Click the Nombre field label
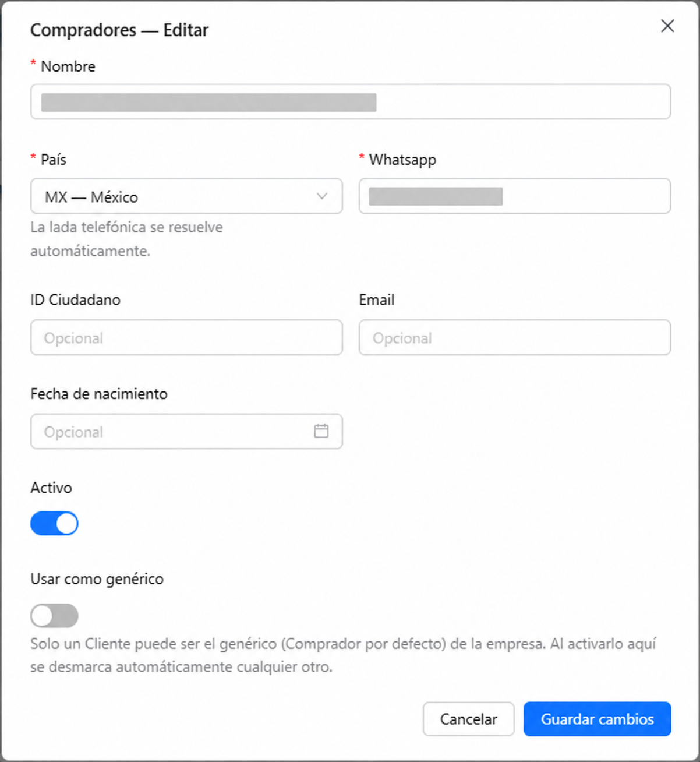The height and width of the screenshot is (762, 700). pos(68,66)
